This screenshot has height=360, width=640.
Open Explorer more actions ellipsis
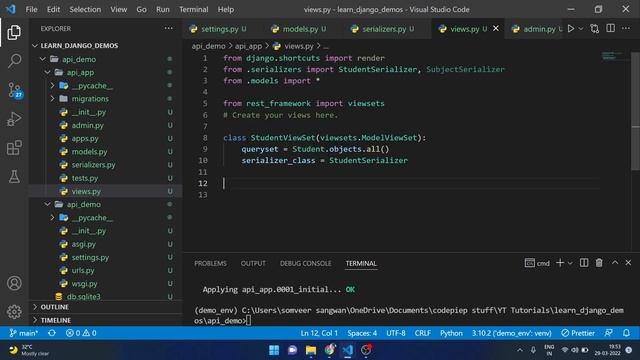pos(169,28)
